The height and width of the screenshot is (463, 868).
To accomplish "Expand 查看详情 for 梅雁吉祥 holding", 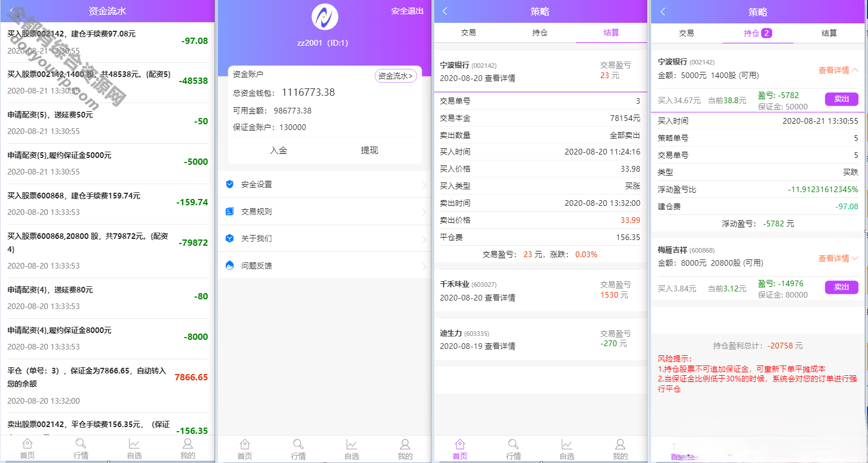I will pyautogui.click(x=838, y=258).
